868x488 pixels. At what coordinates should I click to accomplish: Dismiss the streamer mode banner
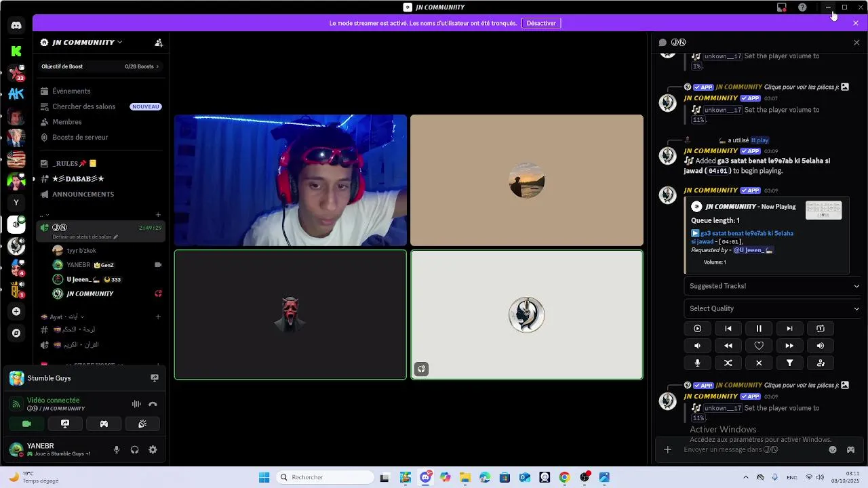856,23
